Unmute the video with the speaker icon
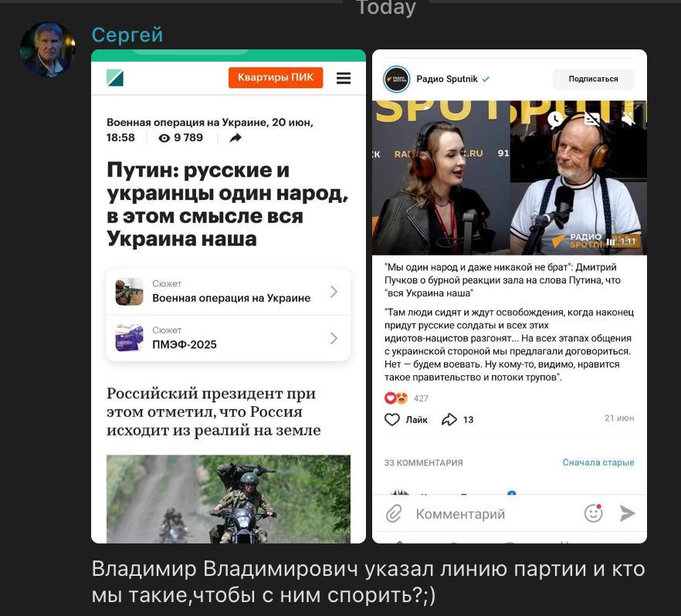 pos(628,117)
